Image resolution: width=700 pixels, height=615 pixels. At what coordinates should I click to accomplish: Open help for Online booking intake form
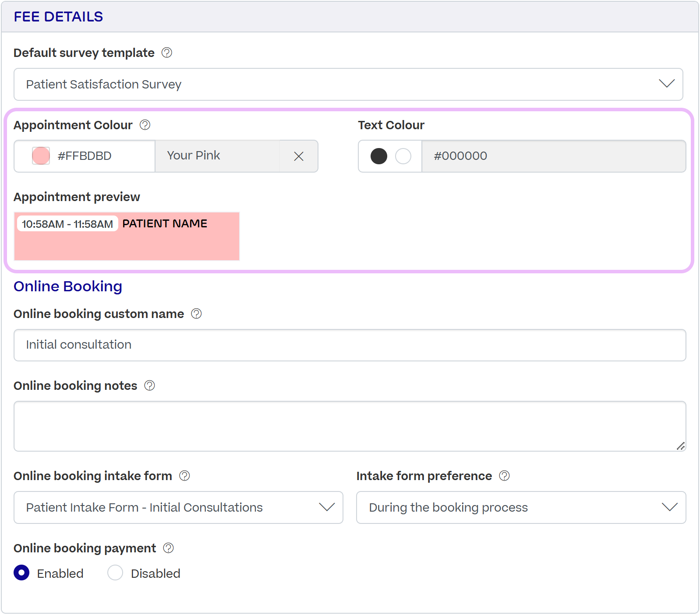(185, 476)
